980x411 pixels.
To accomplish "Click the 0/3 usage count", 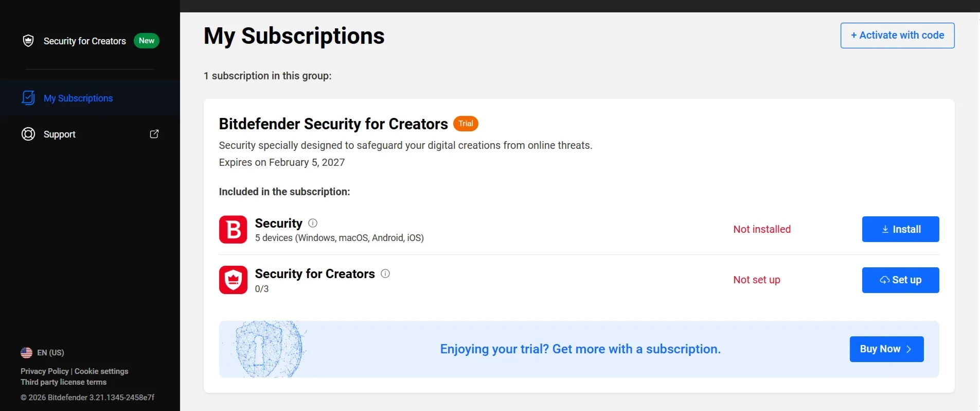I will tap(262, 289).
